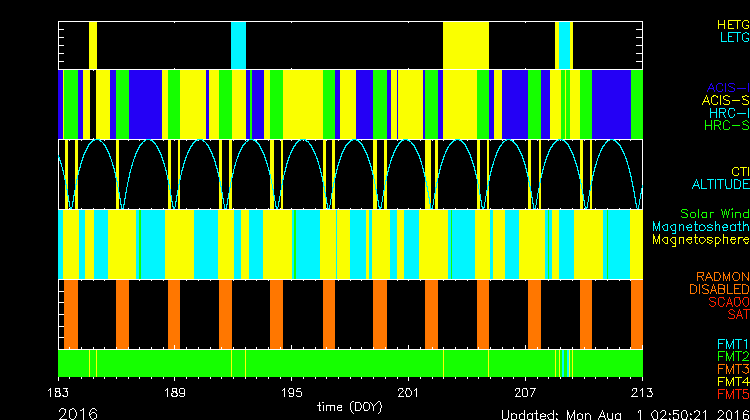
Task: Select the Solar Wind legend label
Action: [x=714, y=213]
